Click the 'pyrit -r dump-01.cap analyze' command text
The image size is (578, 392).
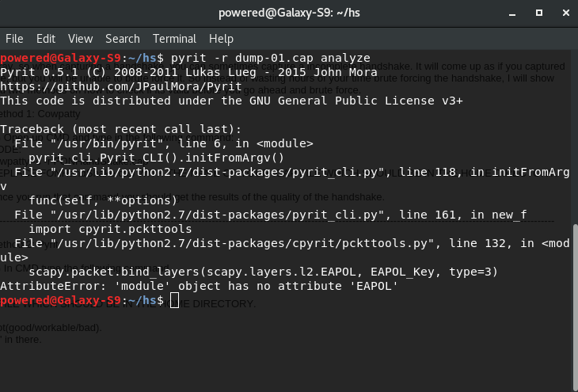(x=271, y=58)
